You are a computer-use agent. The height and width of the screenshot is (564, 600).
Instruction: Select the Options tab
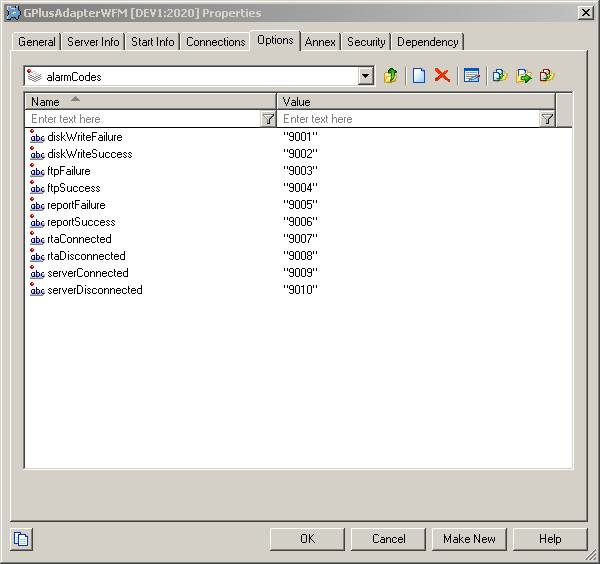[x=275, y=40]
